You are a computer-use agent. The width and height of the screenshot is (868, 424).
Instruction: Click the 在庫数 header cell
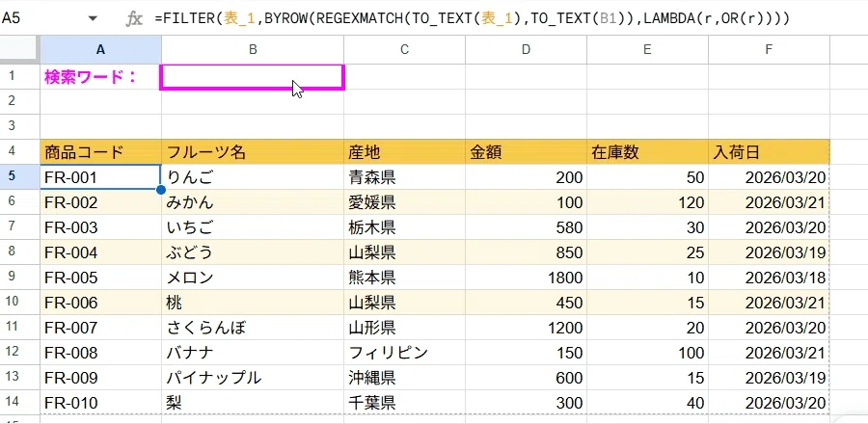tap(647, 152)
